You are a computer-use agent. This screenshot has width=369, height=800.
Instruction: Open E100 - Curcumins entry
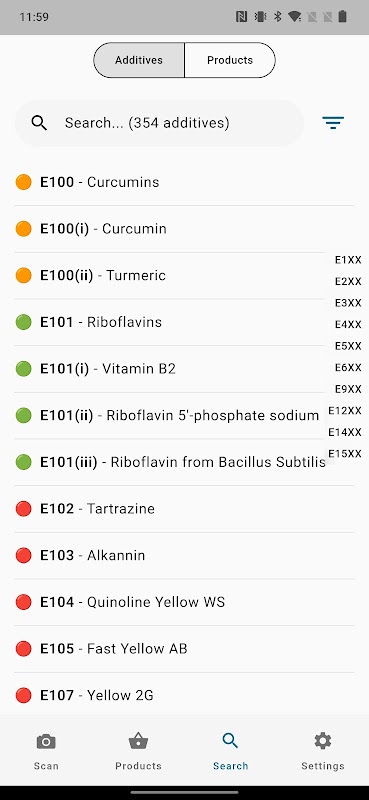coord(184,182)
